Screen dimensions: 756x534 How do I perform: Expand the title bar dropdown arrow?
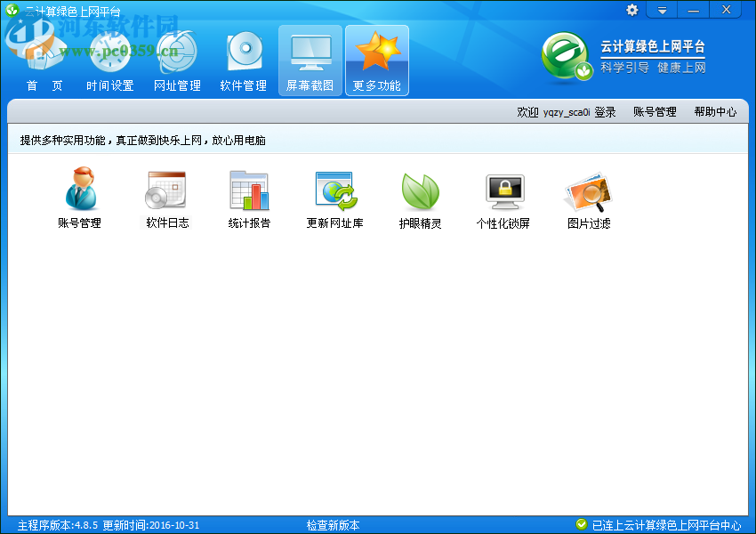(662, 10)
